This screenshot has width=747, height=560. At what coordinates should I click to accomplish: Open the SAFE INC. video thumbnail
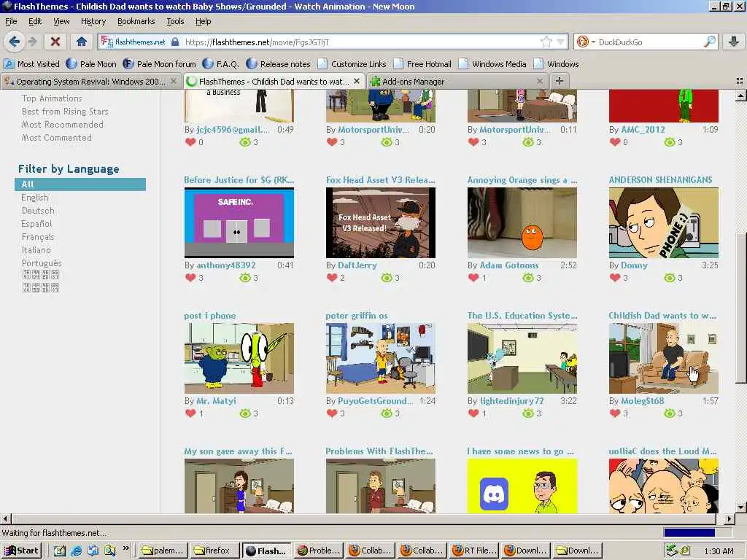(x=239, y=222)
